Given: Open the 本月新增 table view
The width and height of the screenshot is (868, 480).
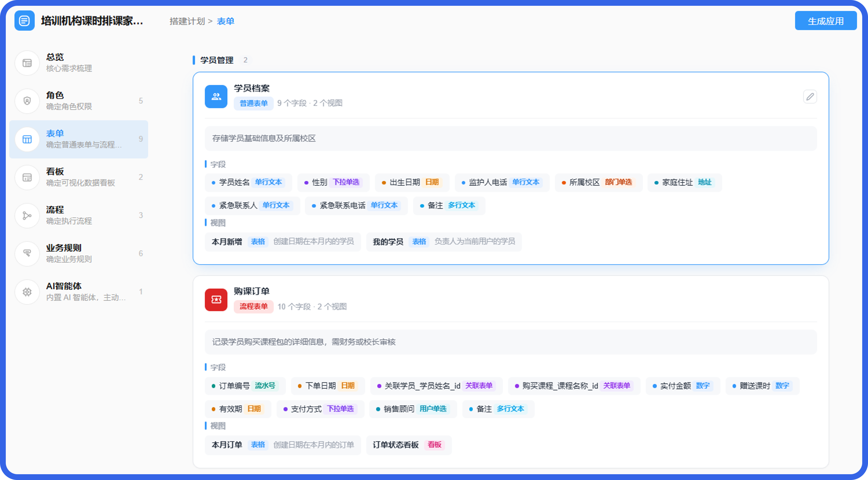Looking at the screenshot, I should (283, 242).
